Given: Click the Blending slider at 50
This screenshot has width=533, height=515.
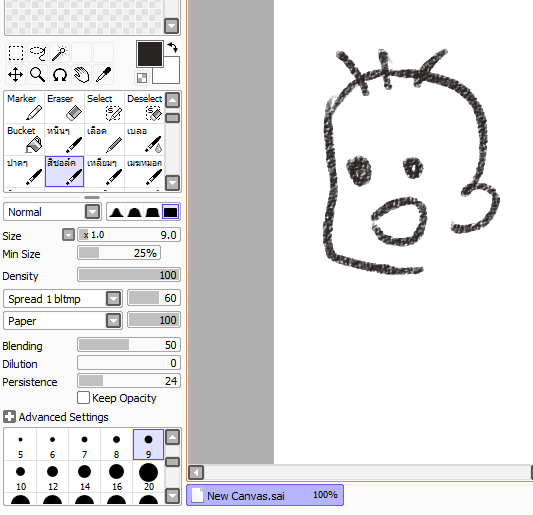Looking at the screenshot, I should click(129, 345).
